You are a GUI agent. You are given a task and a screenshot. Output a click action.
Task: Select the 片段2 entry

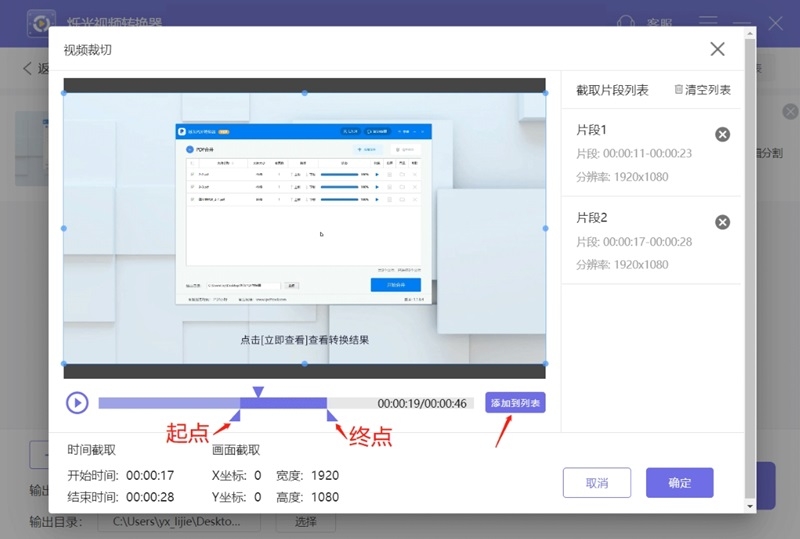pyautogui.click(x=651, y=240)
